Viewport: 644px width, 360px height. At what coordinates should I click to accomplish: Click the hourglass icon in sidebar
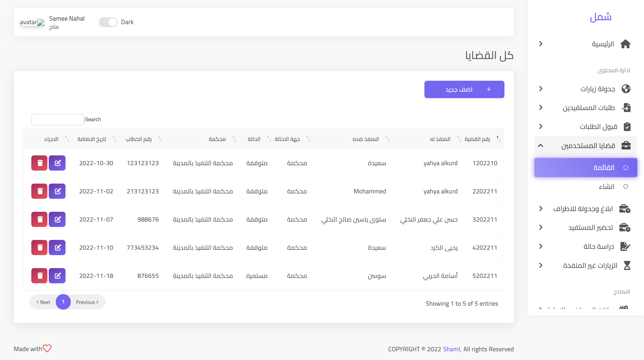627,265
